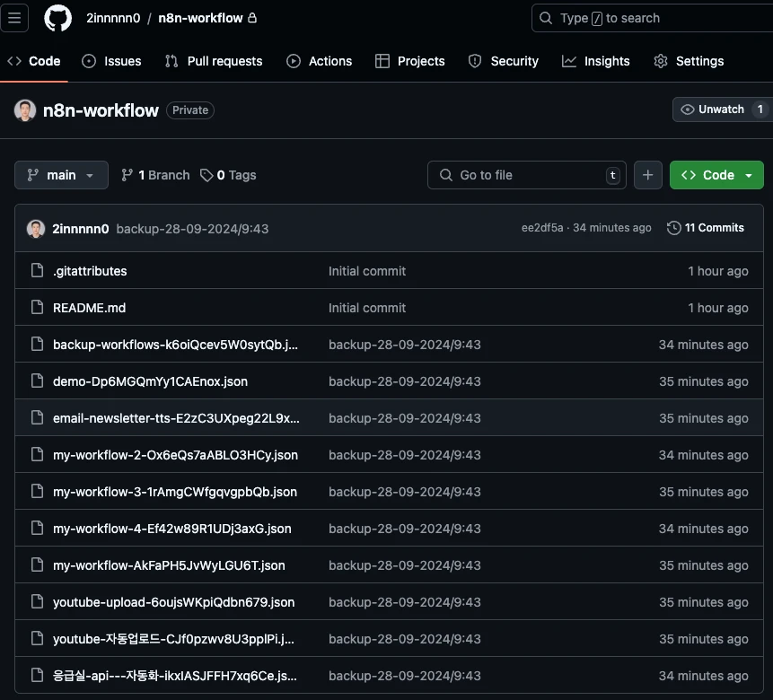
Task: Switch to the Code tab
Action: click(x=34, y=61)
